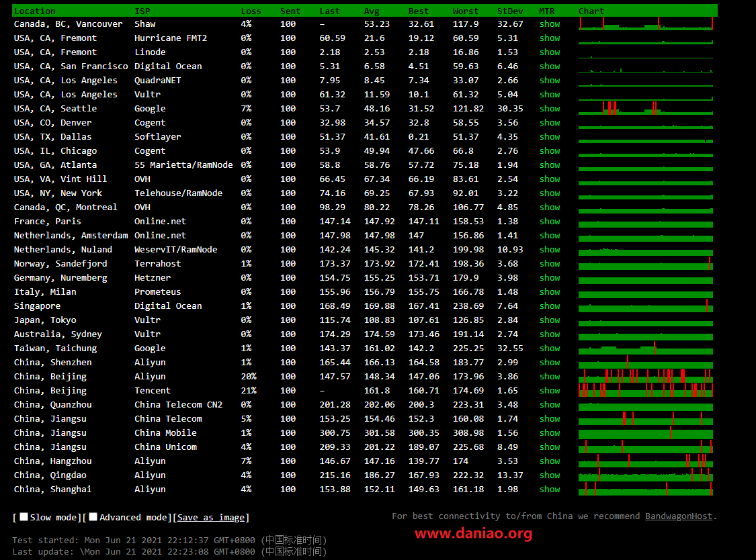
Task: Select the 21% loss value for Tencent
Action: click(x=249, y=390)
